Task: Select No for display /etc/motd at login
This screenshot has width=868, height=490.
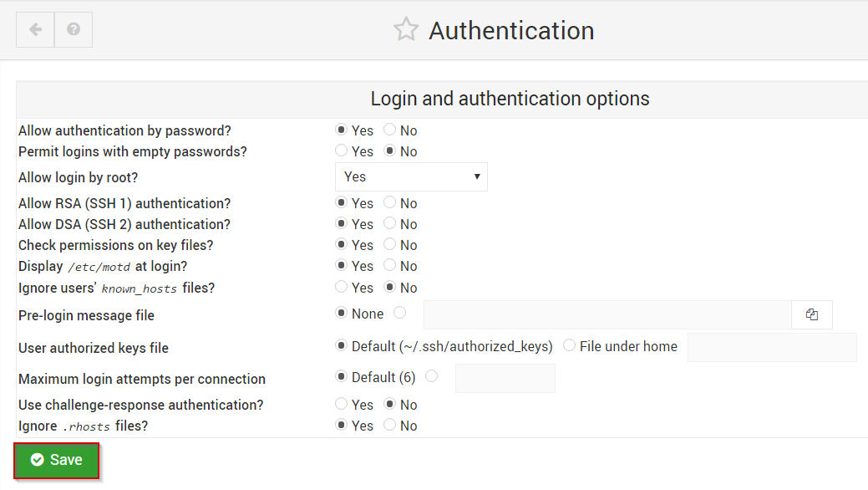Action: (390, 266)
